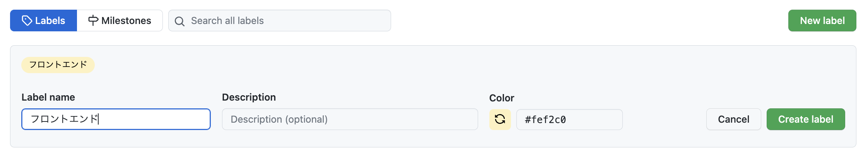Click the "Color" field heading
The image size is (868, 154).
tap(502, 98)
